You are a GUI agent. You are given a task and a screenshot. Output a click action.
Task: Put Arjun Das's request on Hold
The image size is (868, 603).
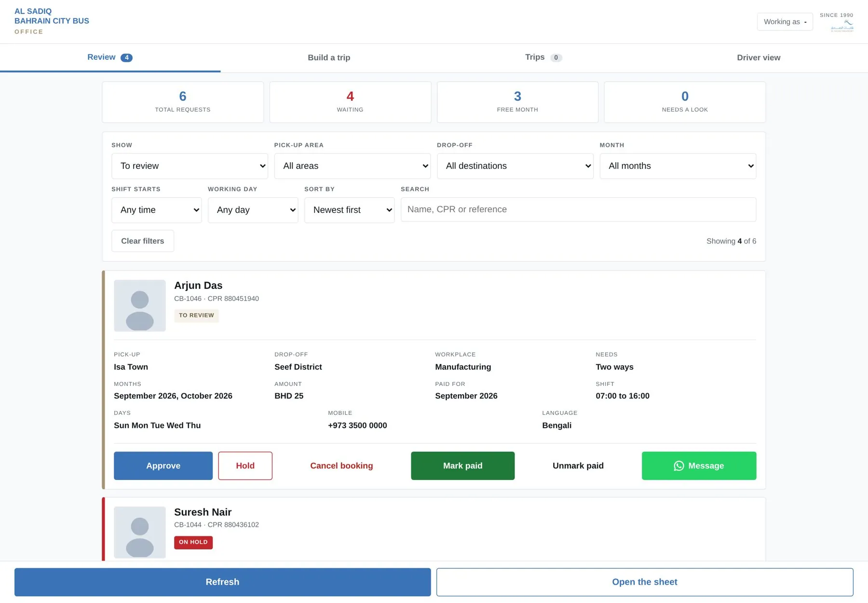point(245,466)
